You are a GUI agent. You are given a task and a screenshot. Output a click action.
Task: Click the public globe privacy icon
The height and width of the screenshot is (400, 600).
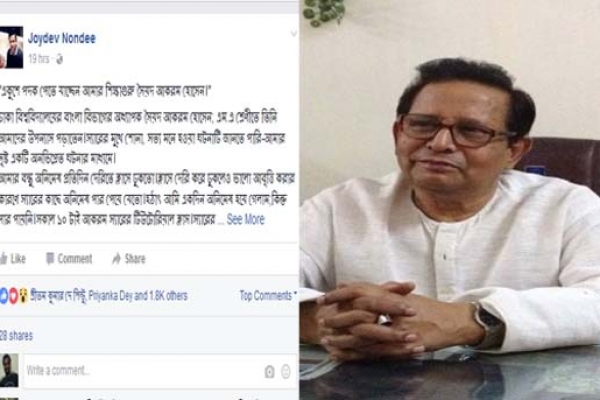[x=59, y=59]
